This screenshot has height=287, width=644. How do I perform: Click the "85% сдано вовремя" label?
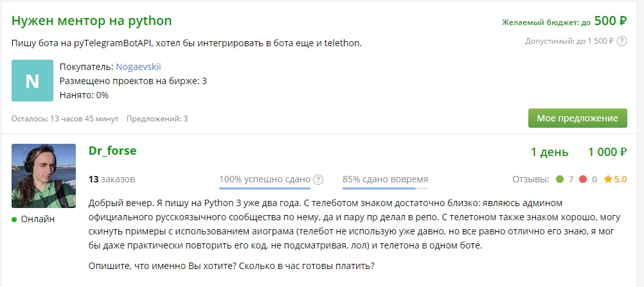[x=385, y=179]
